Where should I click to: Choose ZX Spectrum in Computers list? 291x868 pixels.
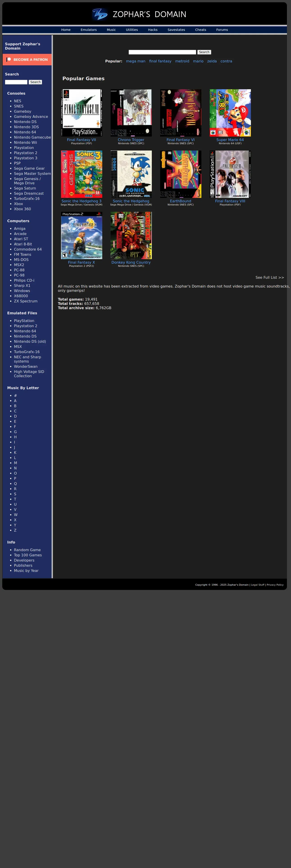pos(26,301)
